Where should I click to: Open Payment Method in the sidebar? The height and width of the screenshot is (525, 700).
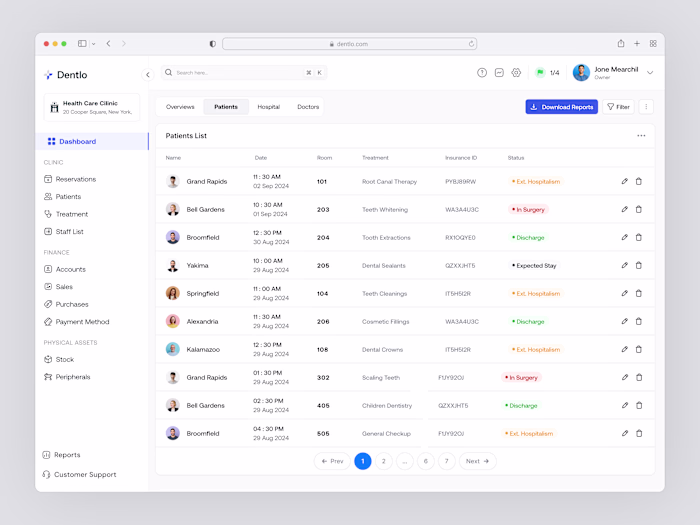(76, 322)
